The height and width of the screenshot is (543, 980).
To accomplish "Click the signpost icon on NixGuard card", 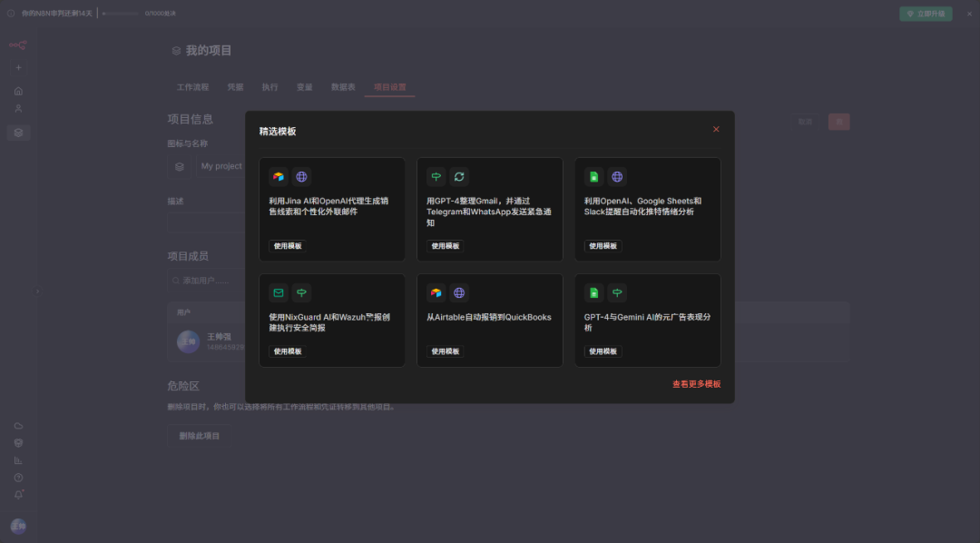I will pos(301,292).
